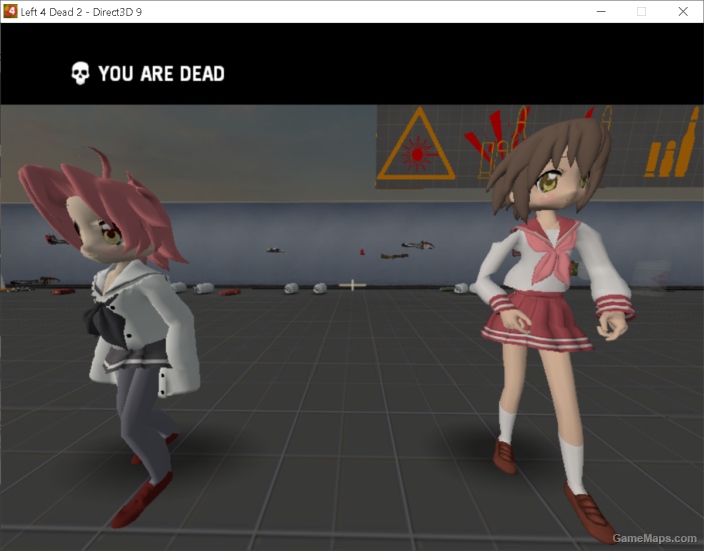Viewport: 704px width, 551px height.
Task: Click the skull icon beside YOU ARE DEAD
Action: (x=80, y=73)
